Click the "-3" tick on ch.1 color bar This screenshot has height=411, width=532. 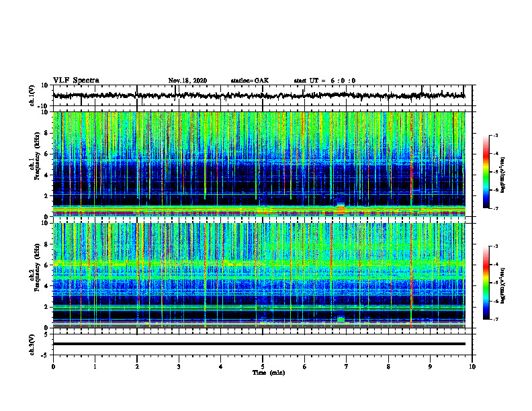click(495, 135)
